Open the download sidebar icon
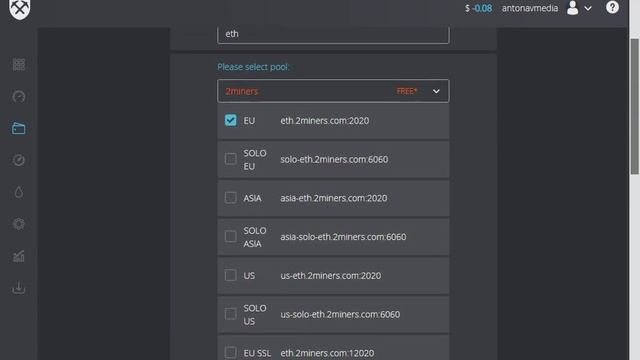This screenshot has width=640, height=360. click(19, 288)
